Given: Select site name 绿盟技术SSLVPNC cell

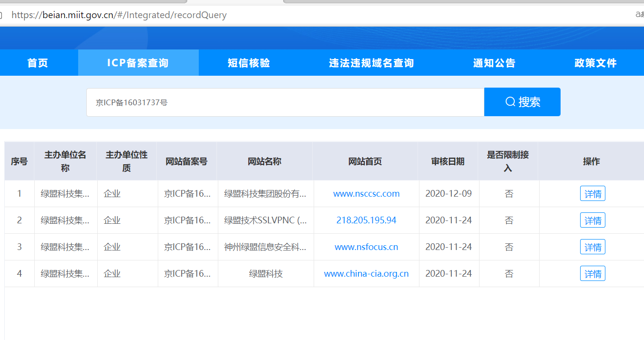Looking at the screenshot, I should pyautogui.click(x=266, y=220).
